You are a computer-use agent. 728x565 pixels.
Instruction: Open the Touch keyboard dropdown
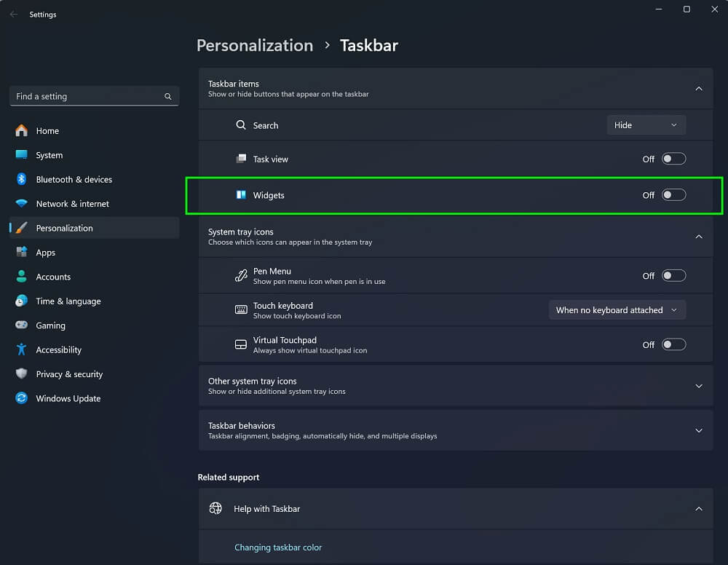[x=617, y=309]
